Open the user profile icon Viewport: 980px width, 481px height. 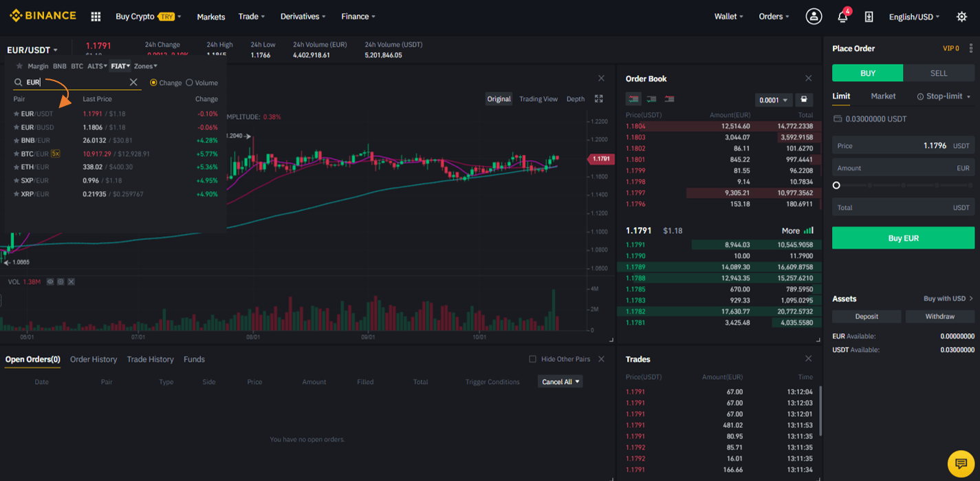click(814, 17)
